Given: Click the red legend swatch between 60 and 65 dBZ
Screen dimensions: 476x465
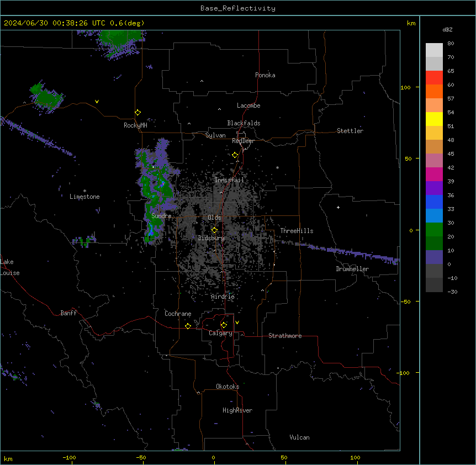Looking at the screenshot, I should point(434,77).
